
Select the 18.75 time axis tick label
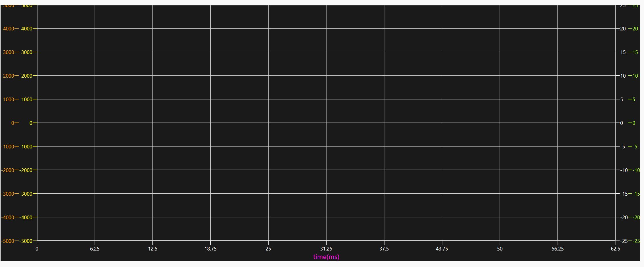(x=210, y=249)
